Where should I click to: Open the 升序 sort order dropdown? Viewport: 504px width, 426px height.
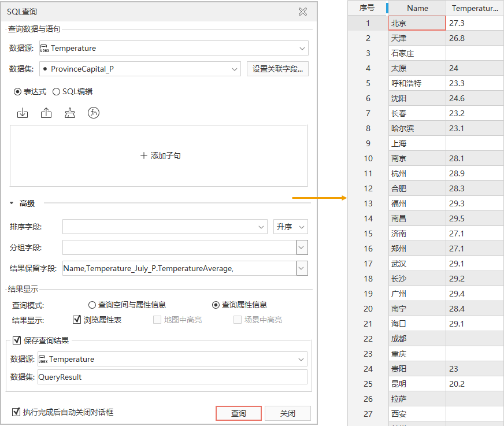[290, 227]
